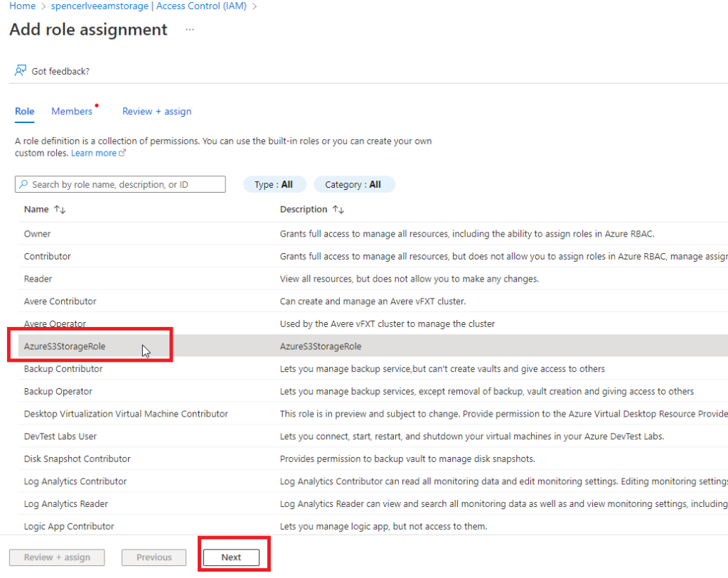The image size is (728, 578).
Task: Click the Got feedback person icon
Action: [x=21, y=70]
